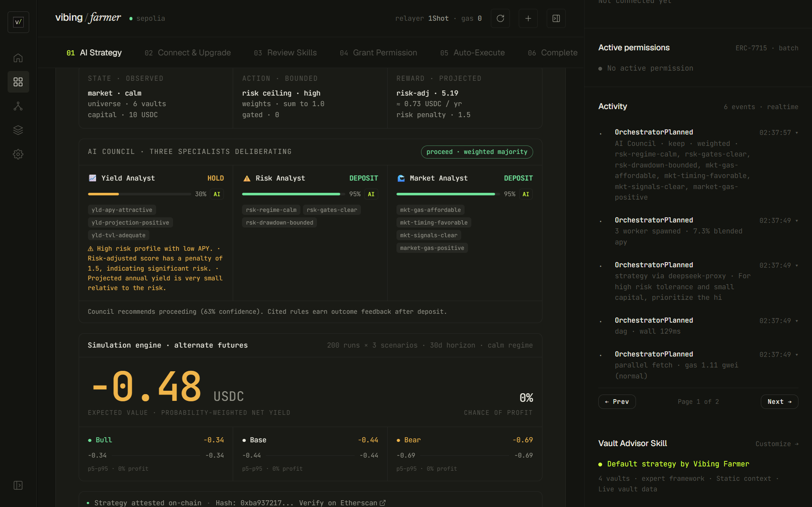
Task: Click the Hash 0xba937217 text
Action: 255,503
